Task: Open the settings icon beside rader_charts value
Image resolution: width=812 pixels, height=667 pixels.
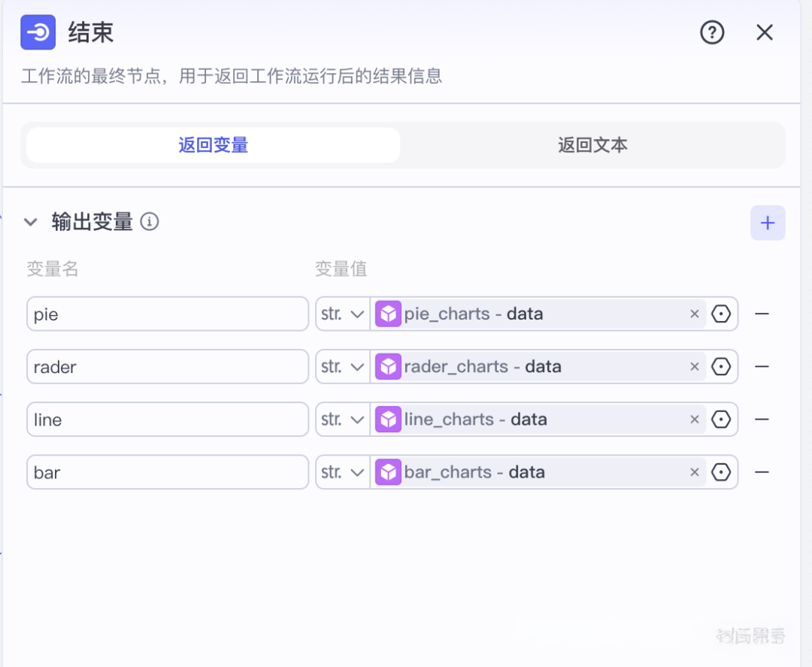Action: click(721, 366)
